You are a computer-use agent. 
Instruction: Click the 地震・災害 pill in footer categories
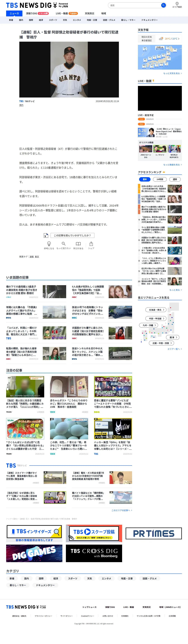tap(127, 578)
